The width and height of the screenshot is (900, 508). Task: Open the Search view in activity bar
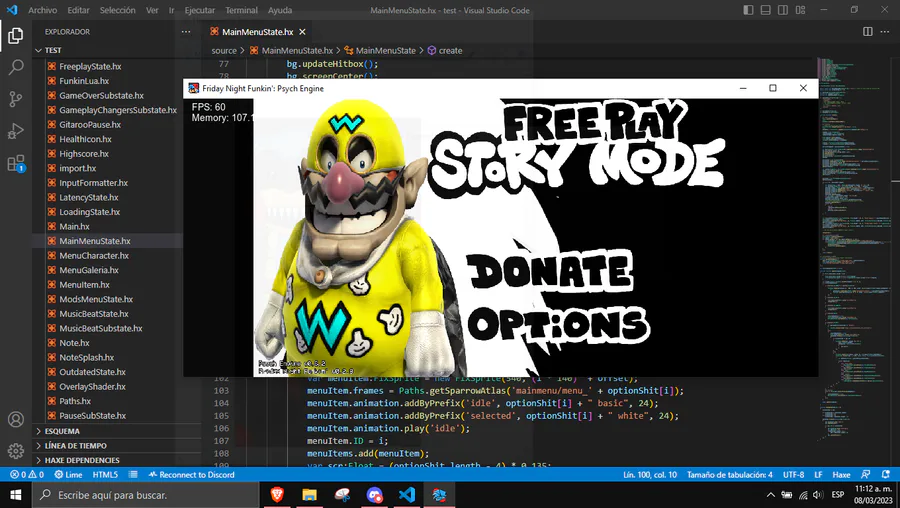(15, 67)
